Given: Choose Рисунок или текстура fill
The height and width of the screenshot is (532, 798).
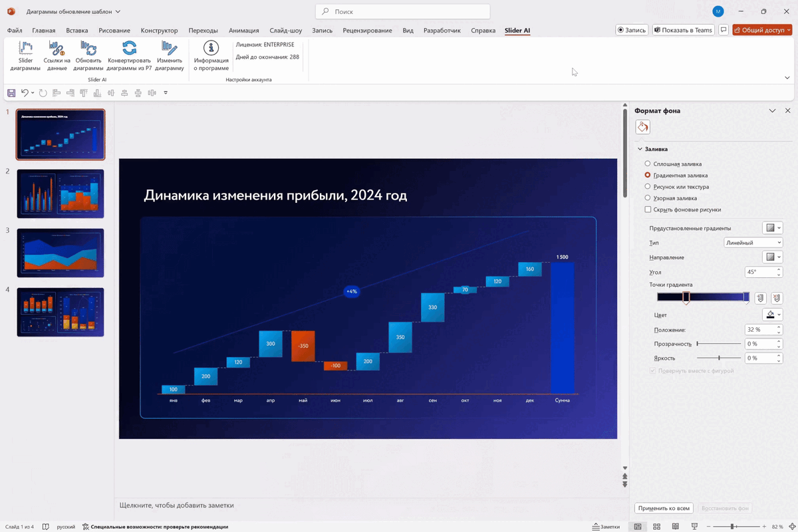Looking at the screenshot, I should click(676, 187).
